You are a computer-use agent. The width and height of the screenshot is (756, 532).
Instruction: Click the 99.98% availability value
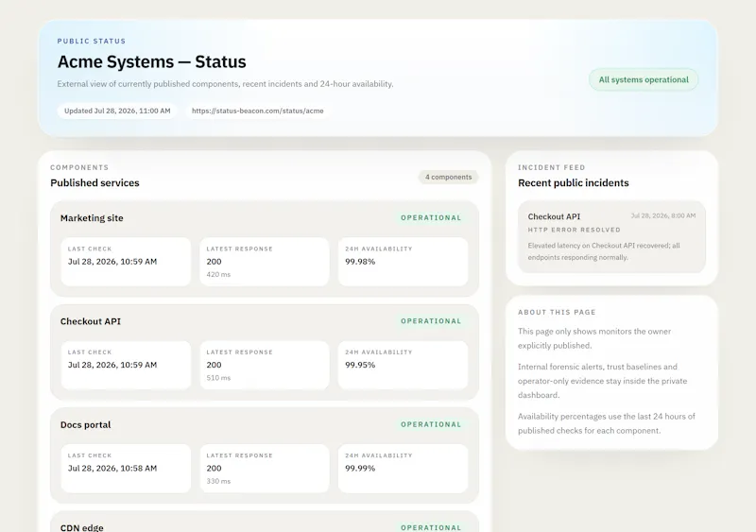[x=360, y=262]
